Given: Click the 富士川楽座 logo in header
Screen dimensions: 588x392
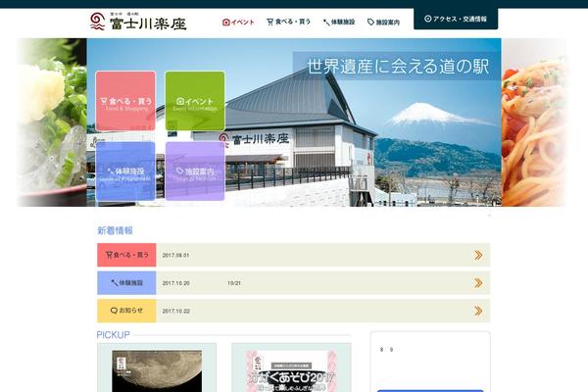Looking at the screenshot, I should (138, 22).
